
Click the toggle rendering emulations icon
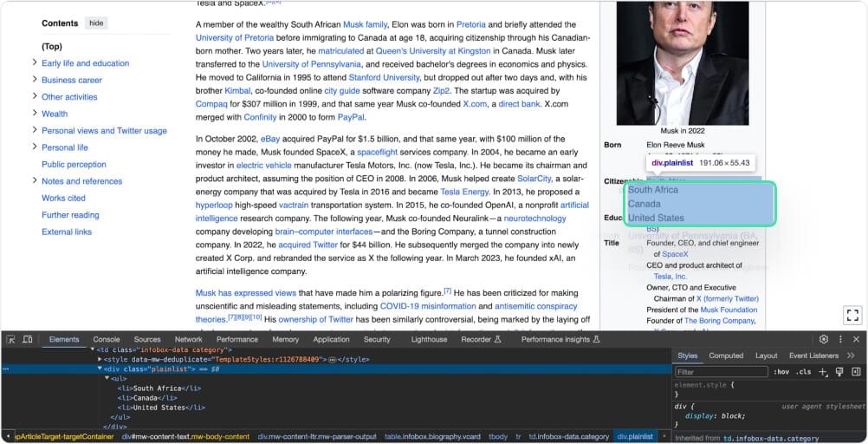coord(839,372)
